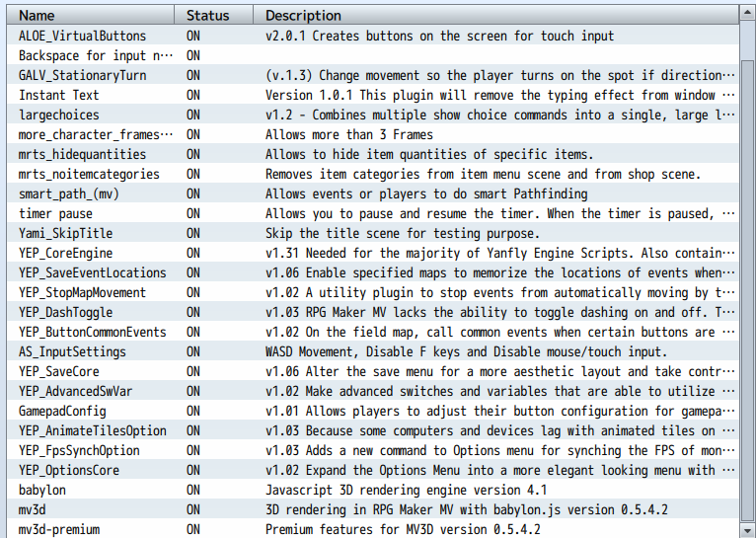The height and width of the screenshot is (538, 756).
Task: Click the vertical scrollbar thumb
Action: (747, 289)
